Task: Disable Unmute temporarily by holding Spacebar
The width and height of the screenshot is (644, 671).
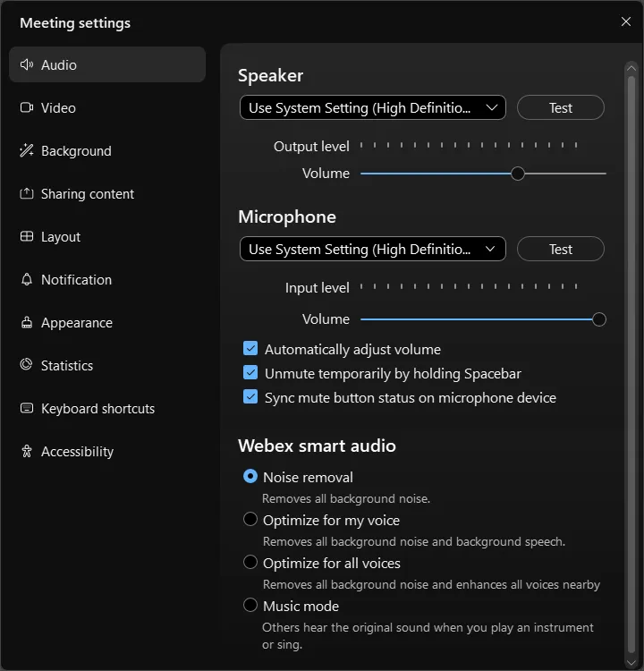Action: 250,373
